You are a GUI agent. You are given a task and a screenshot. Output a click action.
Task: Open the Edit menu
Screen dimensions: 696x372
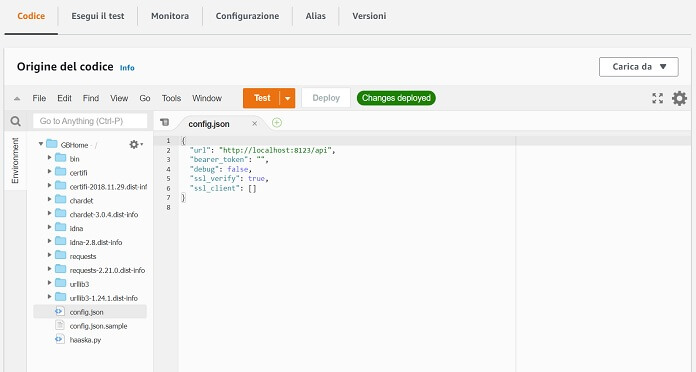64,98
